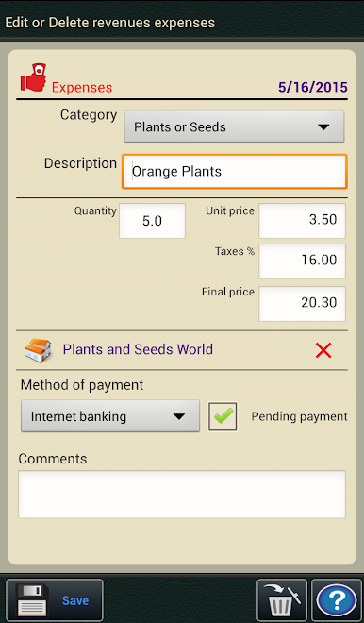
Task: Click the Unit price field 3.50
Action: click(x=302, y=221)
